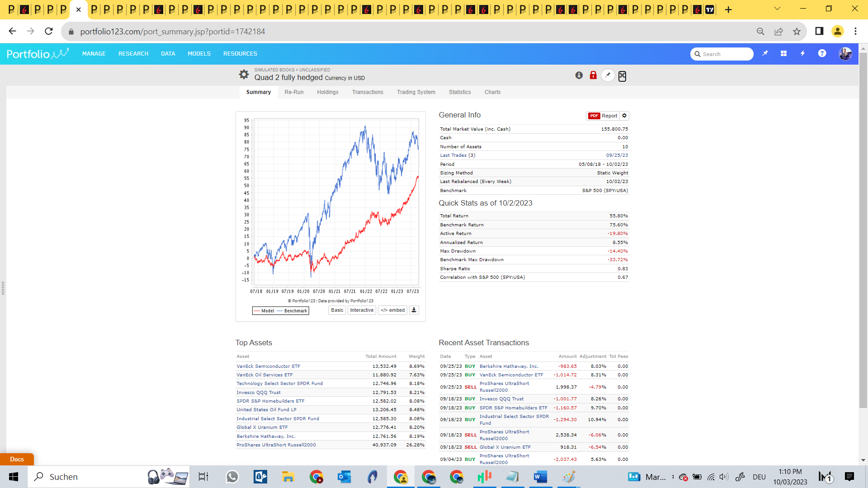Screen dimensions: 868x488
Task: Switch to the Holdings tab
Action: pos(327,92)
